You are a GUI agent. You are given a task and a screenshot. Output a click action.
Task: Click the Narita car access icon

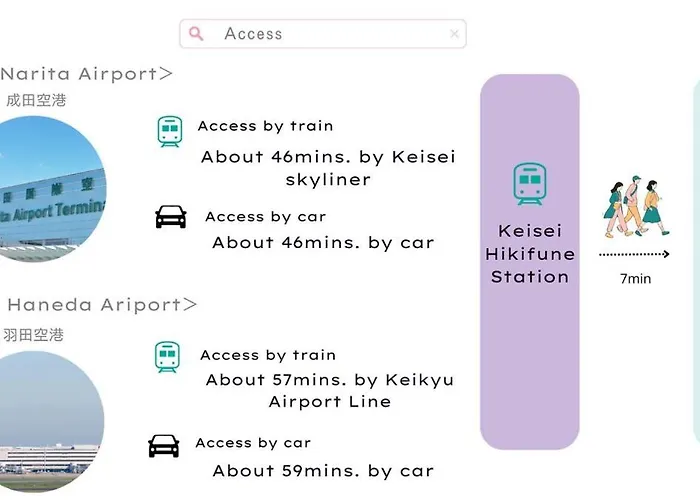click(x=171, y=217)
